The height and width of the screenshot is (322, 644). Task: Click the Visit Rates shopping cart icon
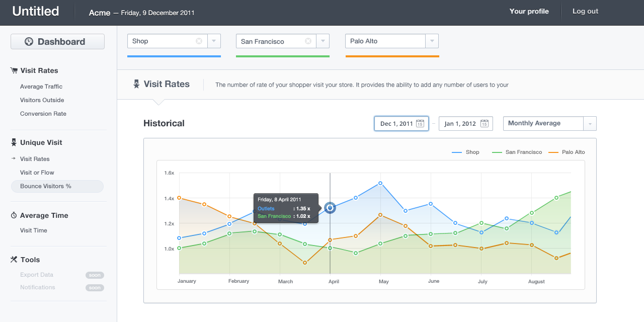tap(14, 70)
